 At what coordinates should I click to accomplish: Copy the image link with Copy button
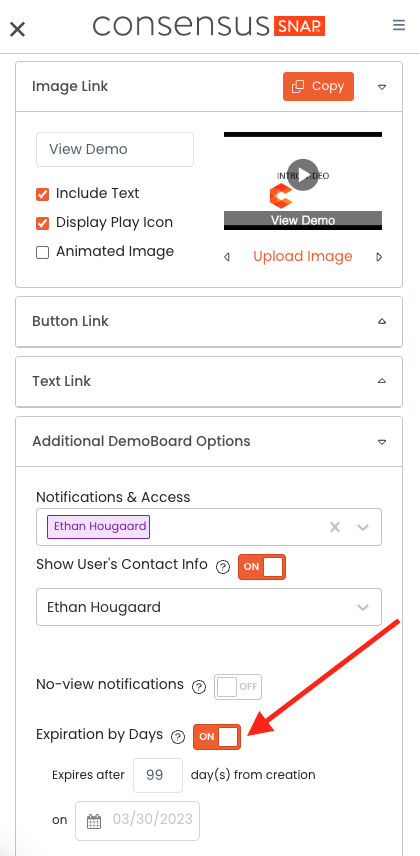[318, 86]
